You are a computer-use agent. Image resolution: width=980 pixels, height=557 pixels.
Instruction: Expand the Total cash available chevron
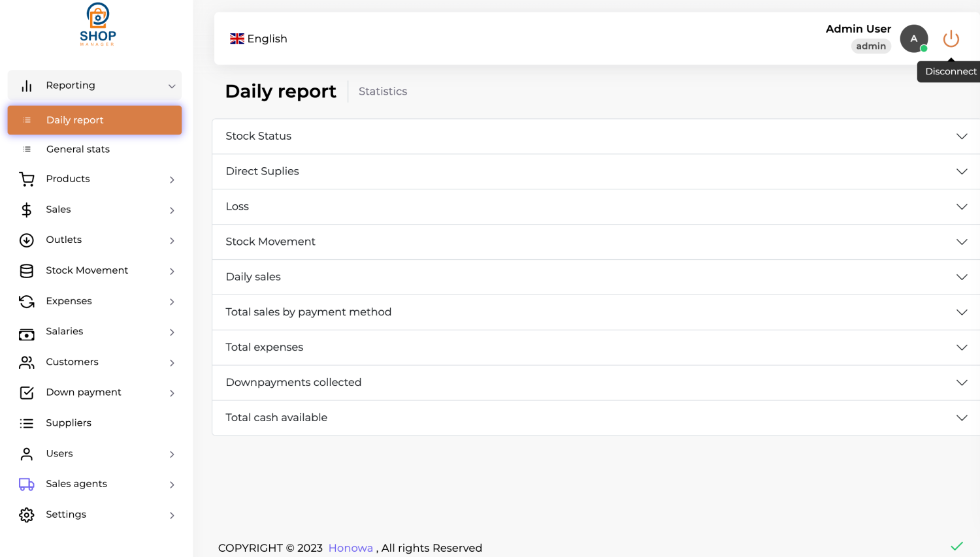coord(962,418)
